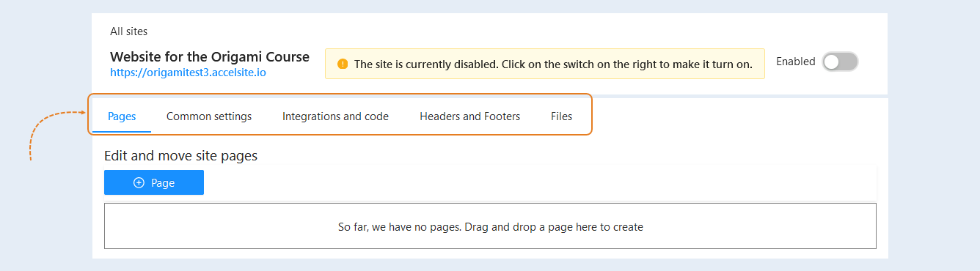Image resolution: width=980 pixels, height=271 pixels.
Task: Toggle the Enabled site switch on
Action: tap(840, 62)
